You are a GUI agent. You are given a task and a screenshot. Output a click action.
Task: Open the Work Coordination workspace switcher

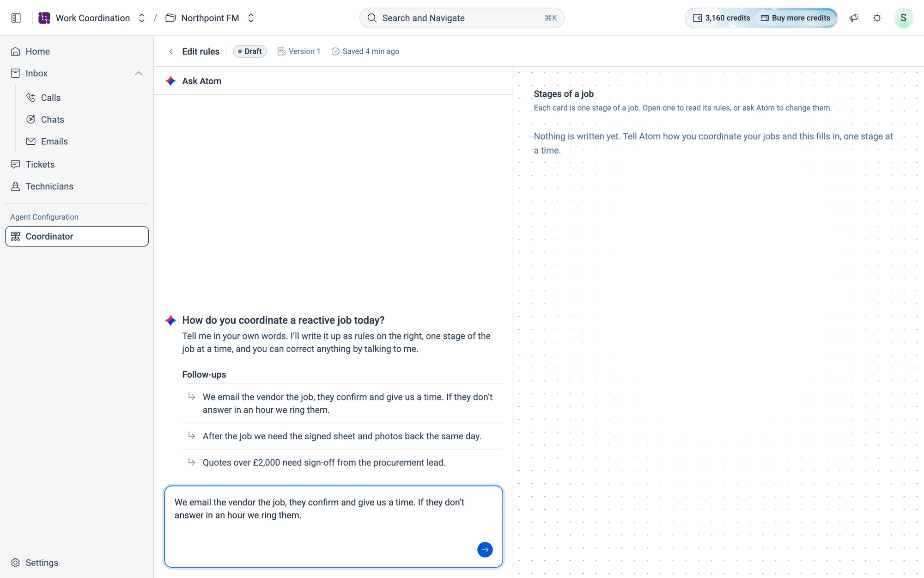[x=142, y=18]
